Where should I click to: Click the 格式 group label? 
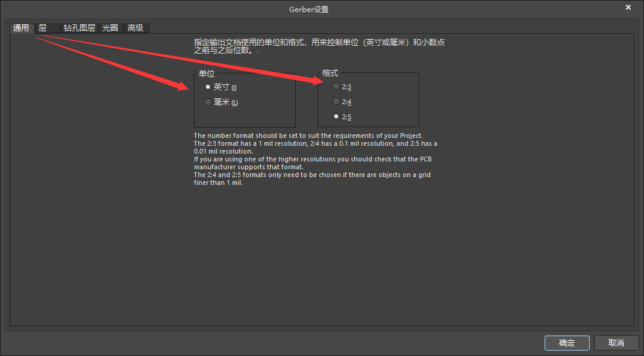point(330,73)
